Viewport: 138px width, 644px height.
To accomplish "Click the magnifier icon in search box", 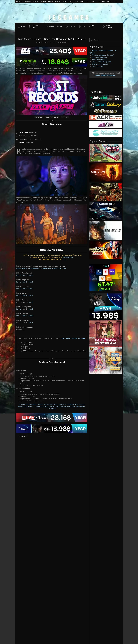I will [x=92, y=40].
